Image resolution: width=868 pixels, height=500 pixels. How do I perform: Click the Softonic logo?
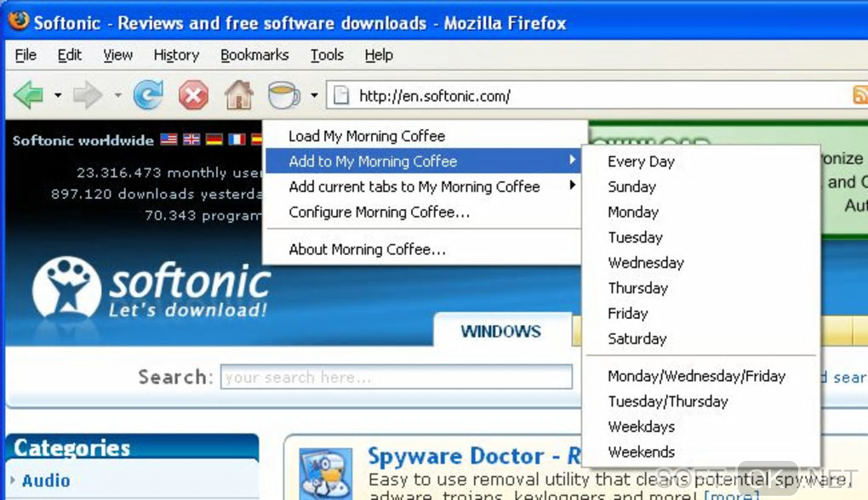click(x=151, y=287)
